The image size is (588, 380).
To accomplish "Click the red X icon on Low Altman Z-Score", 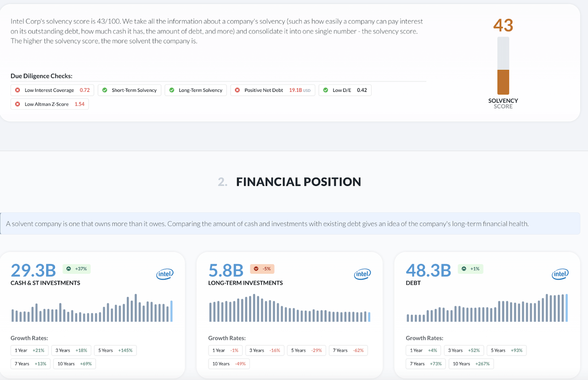I will 17,104.
